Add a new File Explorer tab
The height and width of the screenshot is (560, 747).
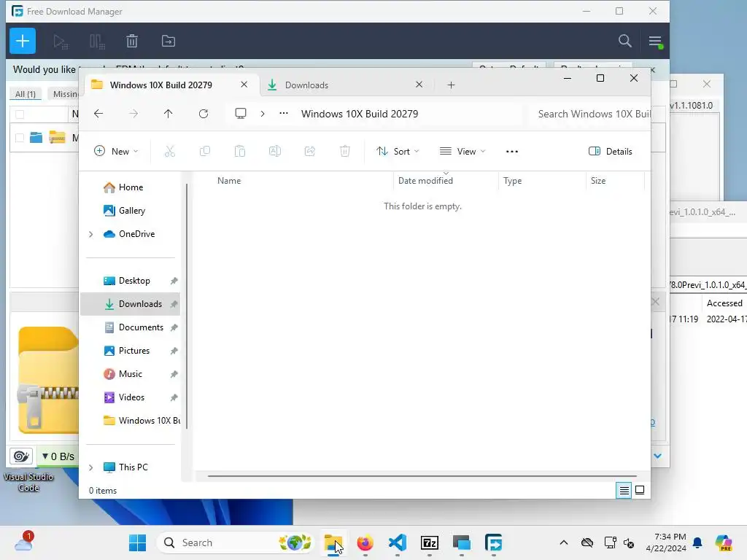451,85
